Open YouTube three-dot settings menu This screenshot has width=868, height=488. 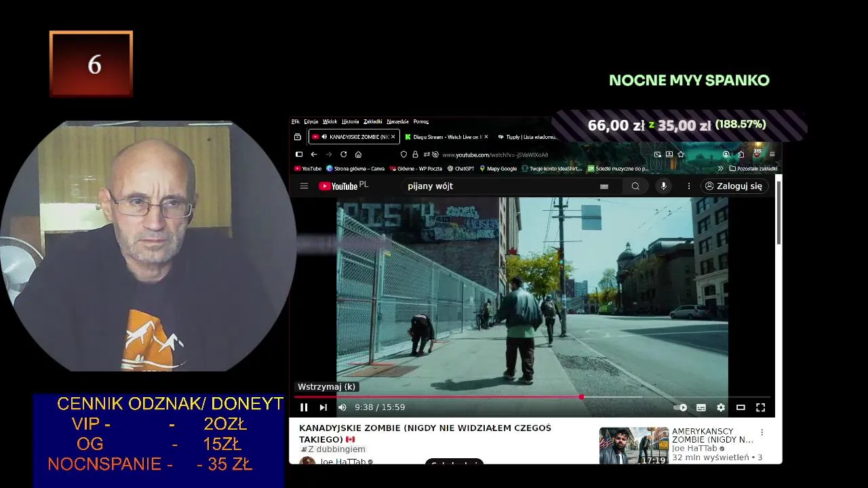pos(689,186)
